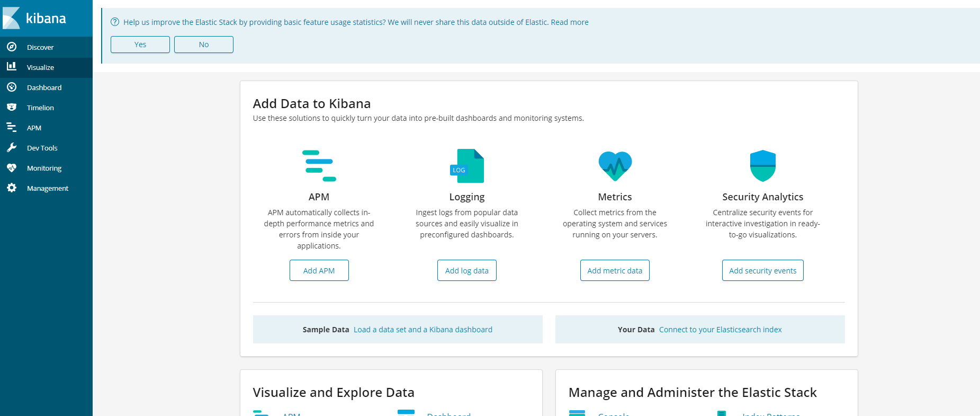Click the 'Metrics' card title
This screenshot has width=980, height=416.
click(x=615, y=197)
